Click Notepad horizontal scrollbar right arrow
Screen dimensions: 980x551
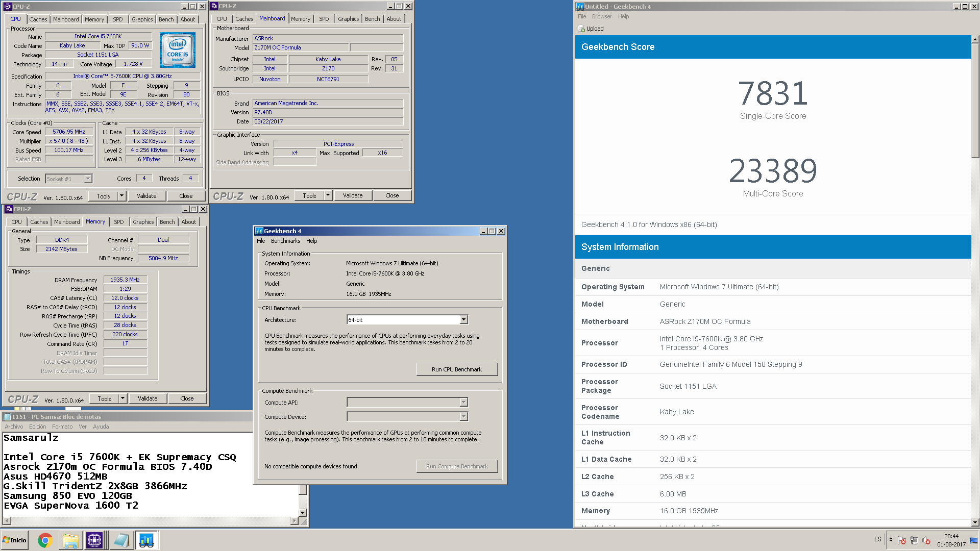tap(295, 521)
